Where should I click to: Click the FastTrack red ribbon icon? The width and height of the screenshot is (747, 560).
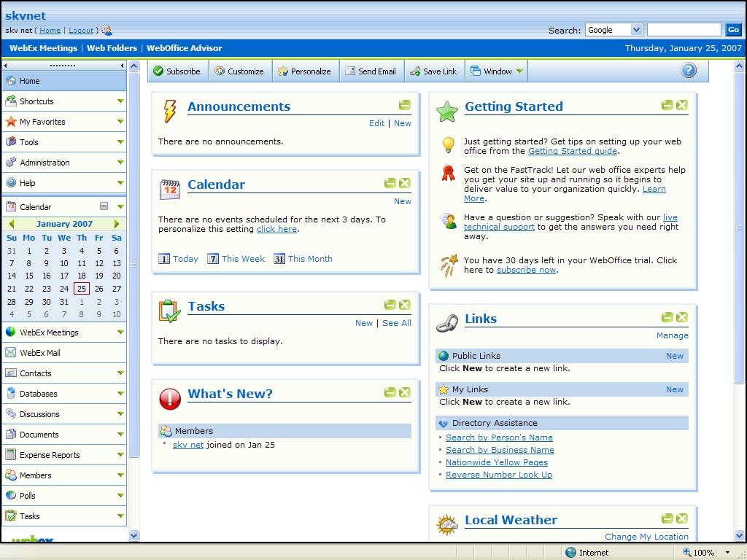click(x=449, y=174)
